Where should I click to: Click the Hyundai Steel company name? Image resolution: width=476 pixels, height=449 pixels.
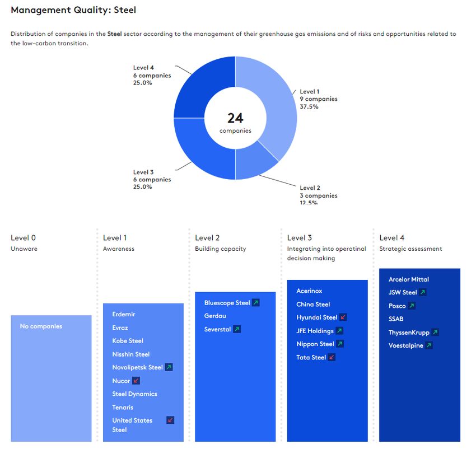point(316,317)
